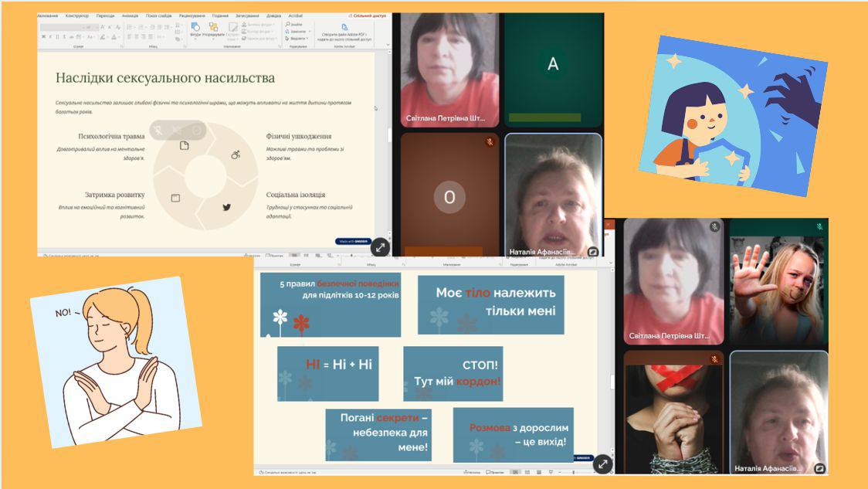This screenshot has width=868, height=489.
Task: Click the document icon in circular diagram
Action: [x=185, y=145]
